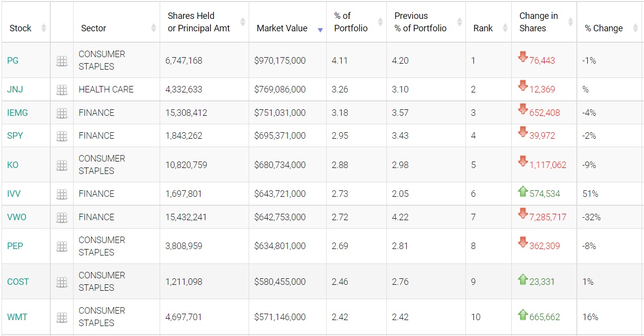Click the grid icon beside JNJ
The image size is (644, 336).
coord(62,90)
